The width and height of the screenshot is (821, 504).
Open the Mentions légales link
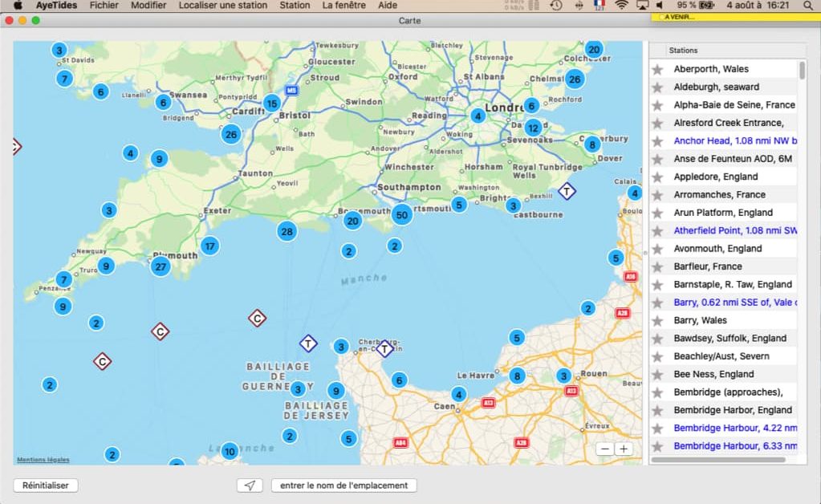(x=43, y=460)
